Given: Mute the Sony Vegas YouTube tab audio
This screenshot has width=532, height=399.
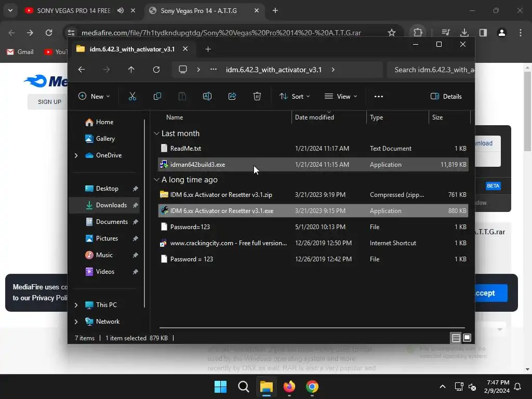Looking at the screenshot, I should point(121,10).
